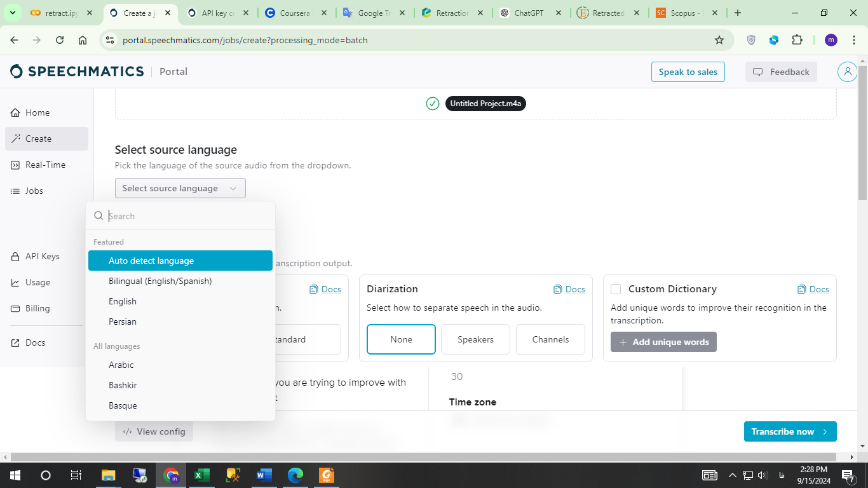Image resolution: width=868 pixels, height=488 pixels.
Task: Click the site information icon in address bar
Action: [110, 40]
